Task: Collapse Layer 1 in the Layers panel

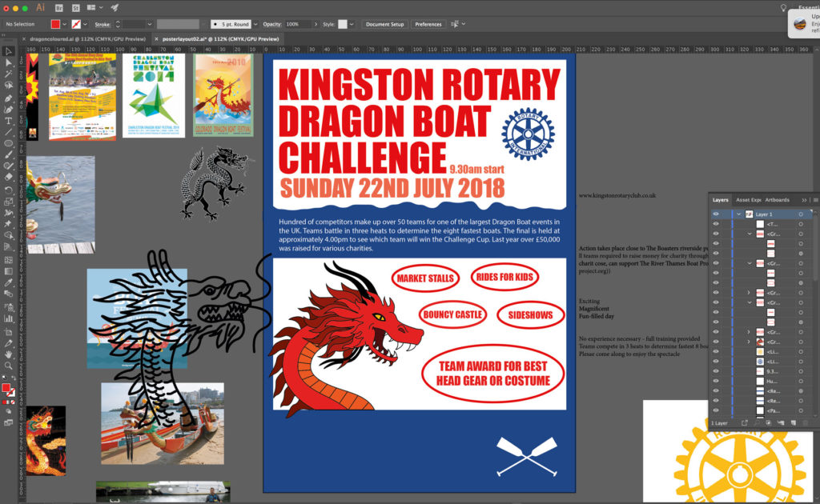Action: click(739, 214)
